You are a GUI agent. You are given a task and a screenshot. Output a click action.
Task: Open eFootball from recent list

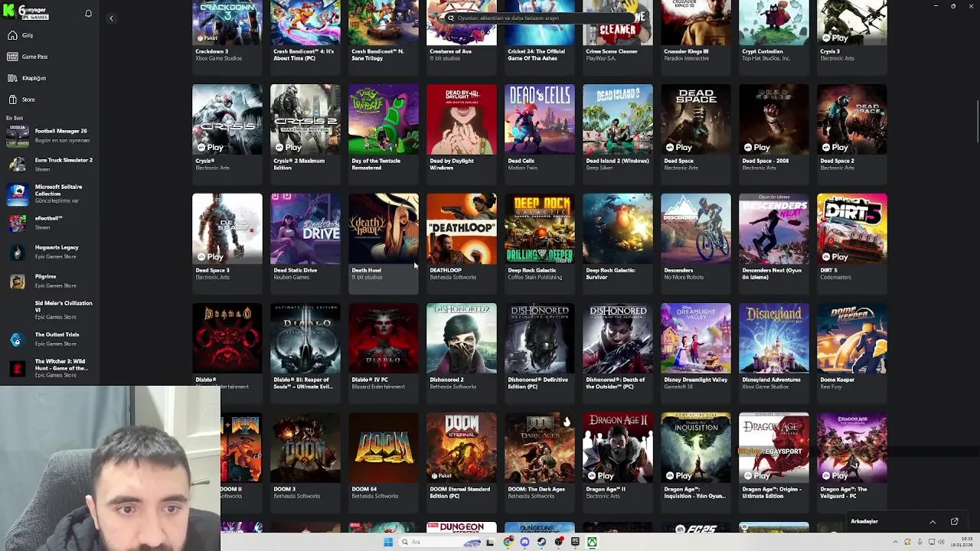click(x=49, y=223)
